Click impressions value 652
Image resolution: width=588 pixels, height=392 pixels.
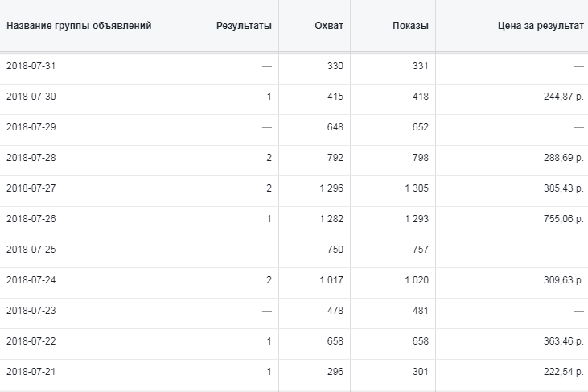pyautogui.click(x=421, y=127)
